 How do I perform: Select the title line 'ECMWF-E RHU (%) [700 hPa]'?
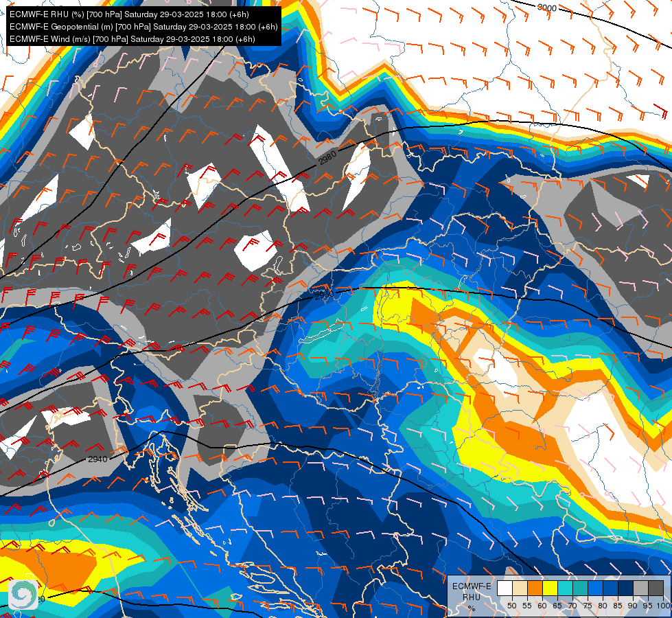tap(129, 14)
